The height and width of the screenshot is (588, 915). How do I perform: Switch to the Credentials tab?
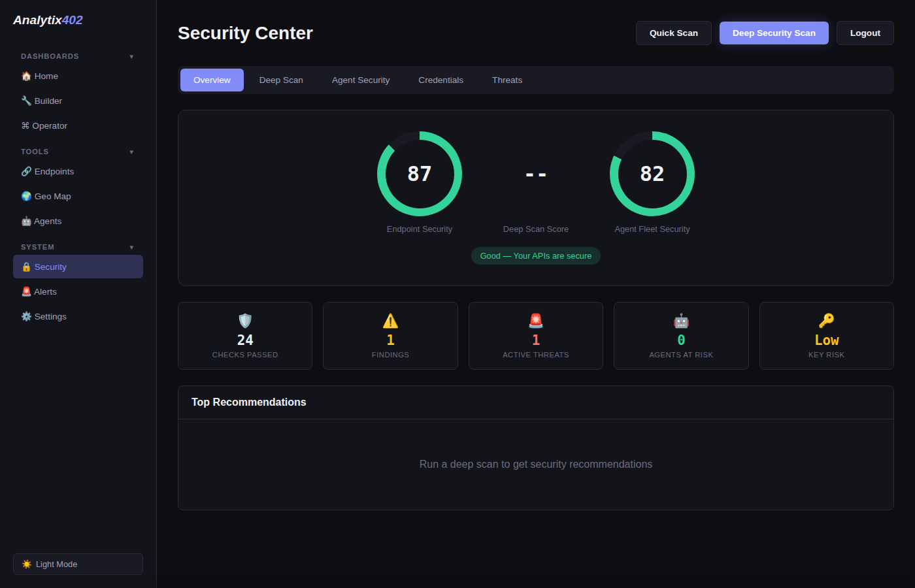coord(441,80)
